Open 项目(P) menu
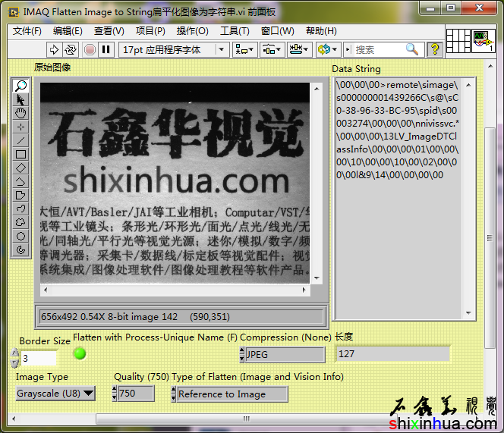The height and width of the screenshot is (433, 504). (150, 31)
